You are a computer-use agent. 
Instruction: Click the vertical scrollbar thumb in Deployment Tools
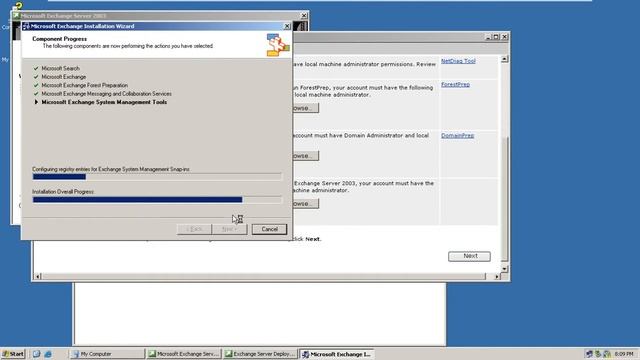click(x=504, y=199)
